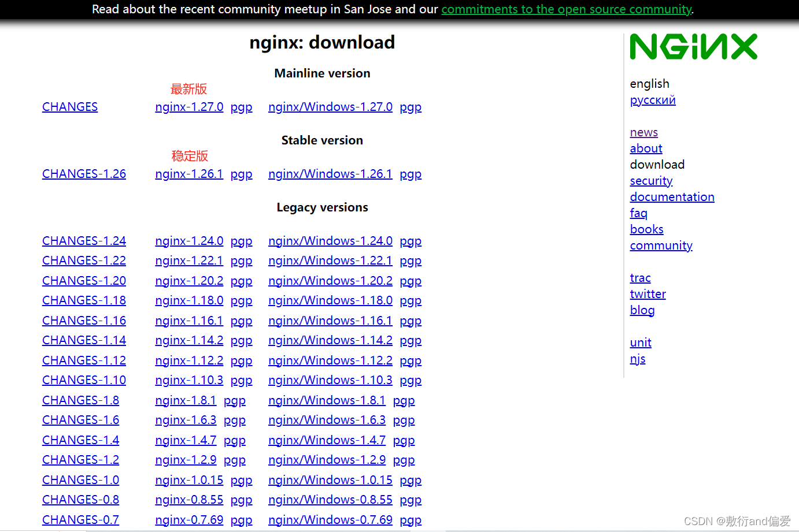Go to the security page

pyautogui.click(x=651, y=181)
